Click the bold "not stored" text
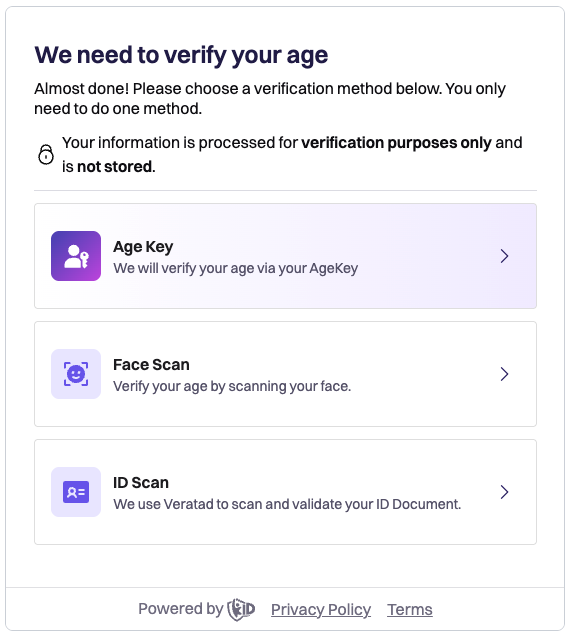 click(x=115, y=167)
